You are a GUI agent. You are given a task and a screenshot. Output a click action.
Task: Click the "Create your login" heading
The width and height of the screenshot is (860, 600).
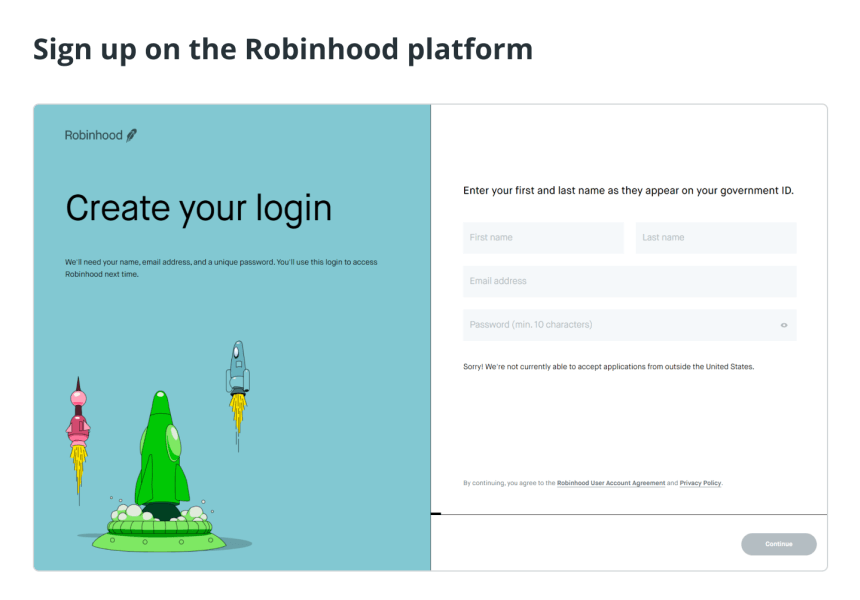tap(199, 208)
